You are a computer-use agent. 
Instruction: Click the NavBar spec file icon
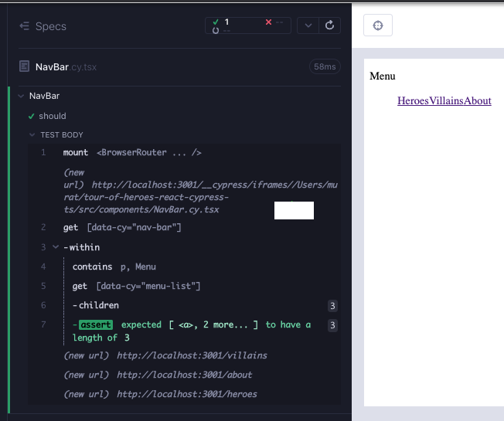click(25, 66)
